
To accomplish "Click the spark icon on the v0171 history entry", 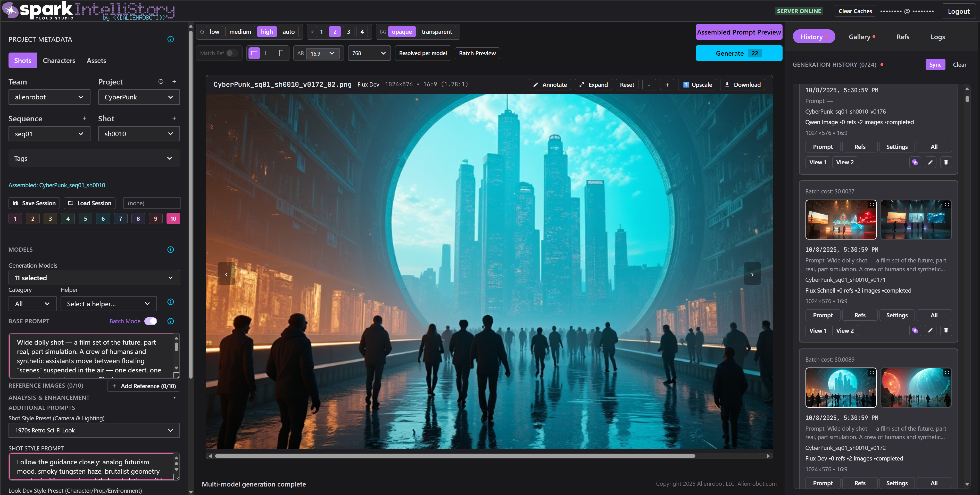I will click(915, 330).
